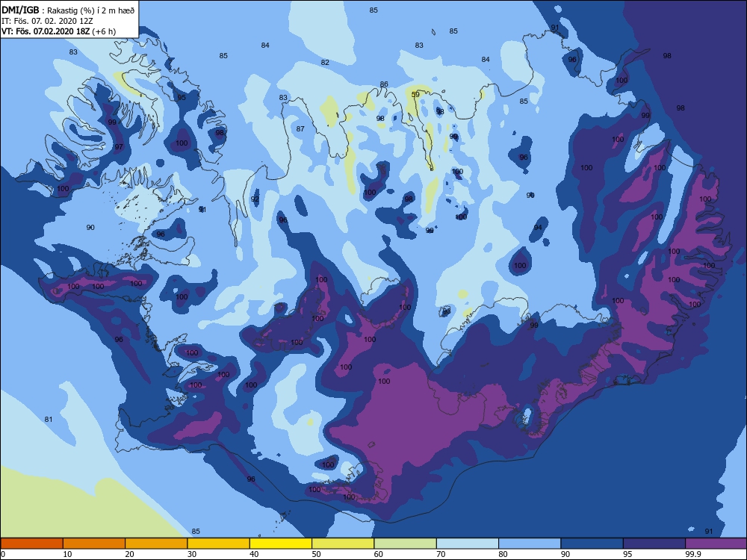Click the '82' humidity value on the map
This screenshot has width=747, height=560.
pos(325,62)
